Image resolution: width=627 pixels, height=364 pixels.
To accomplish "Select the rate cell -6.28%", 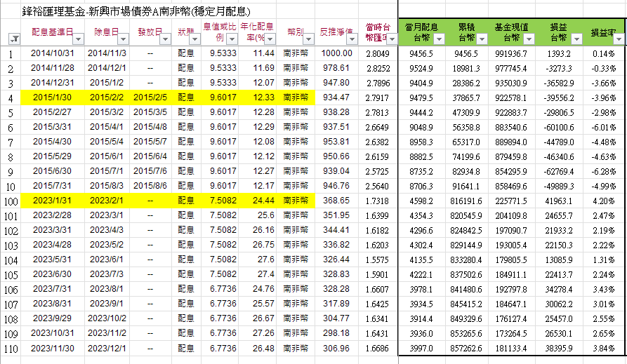I will click(x=604, y=172).
